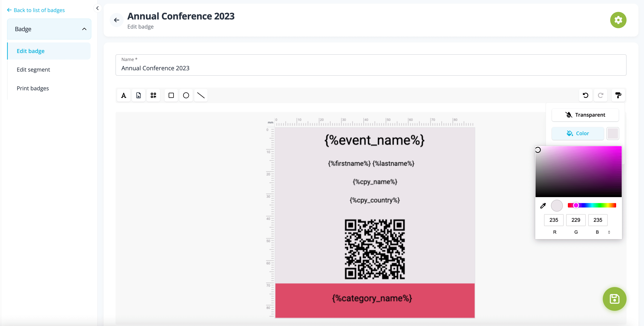Switch RGB color format with arrows
The width and height of the screenshot is (644, 326).
click(x=609, y=232)
